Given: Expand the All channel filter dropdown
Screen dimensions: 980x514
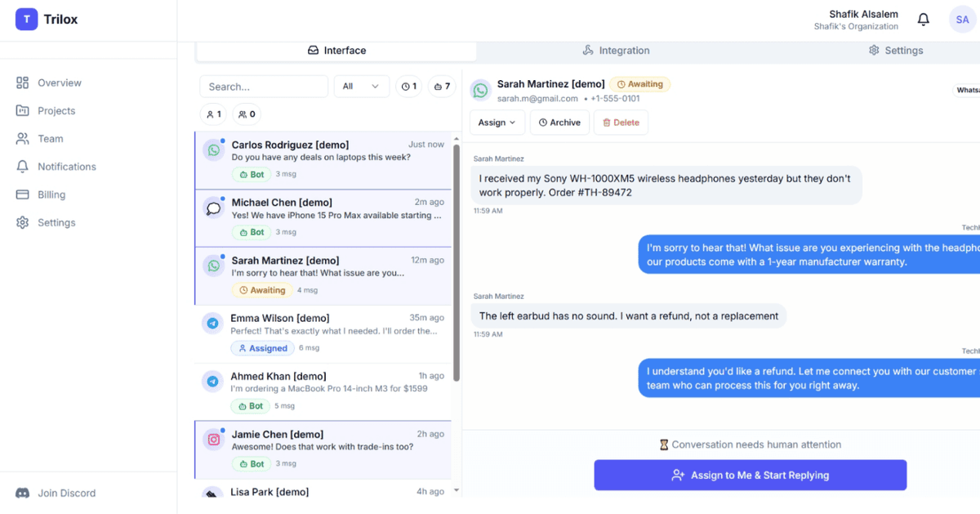Looking at the screenshot, I should coord(361,86).
